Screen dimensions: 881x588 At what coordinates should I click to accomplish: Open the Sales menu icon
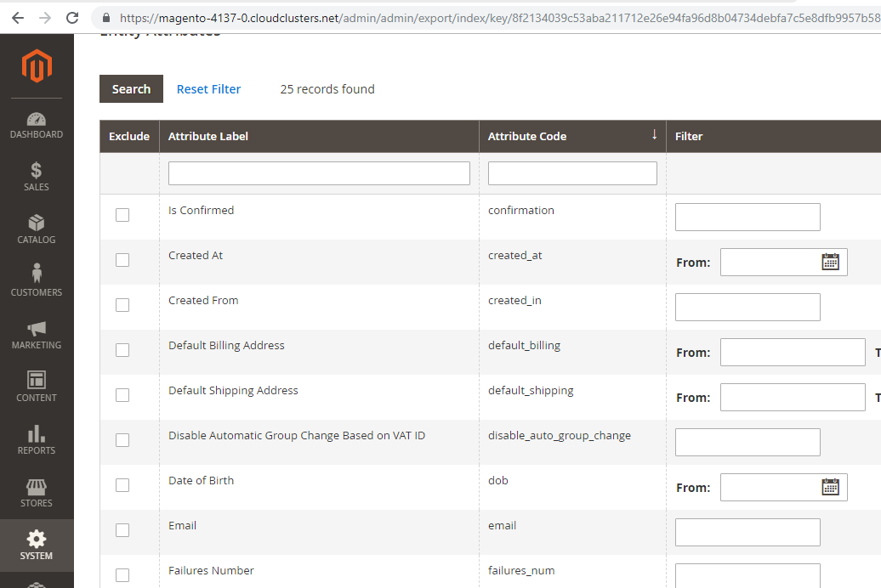(37, 172)
